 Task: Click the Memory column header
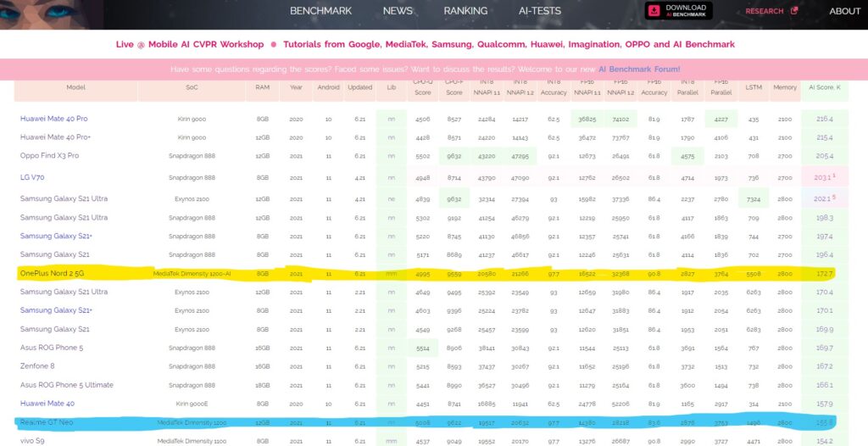[785, 87]
